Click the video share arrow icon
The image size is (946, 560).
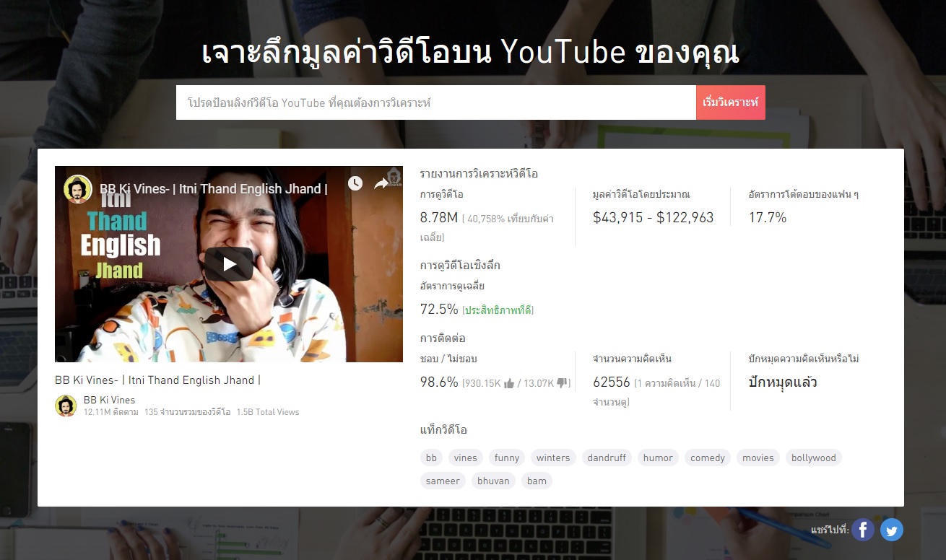381,183
